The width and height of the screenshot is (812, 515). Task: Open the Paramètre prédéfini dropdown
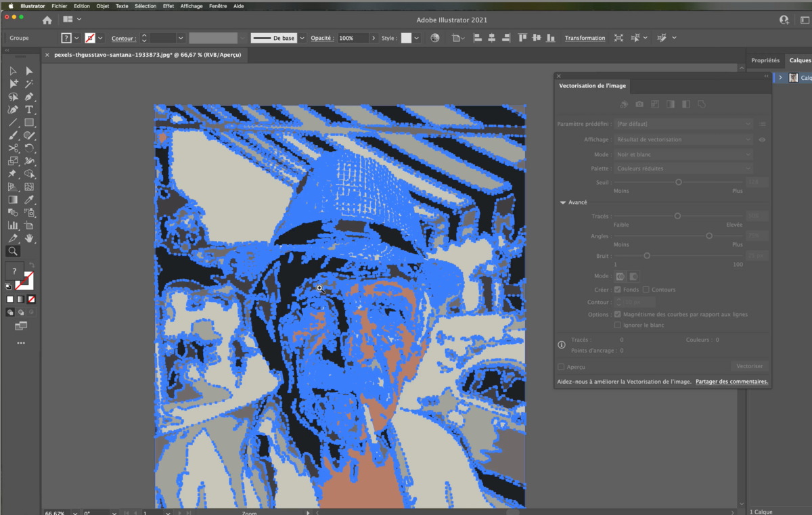[683, 124]
